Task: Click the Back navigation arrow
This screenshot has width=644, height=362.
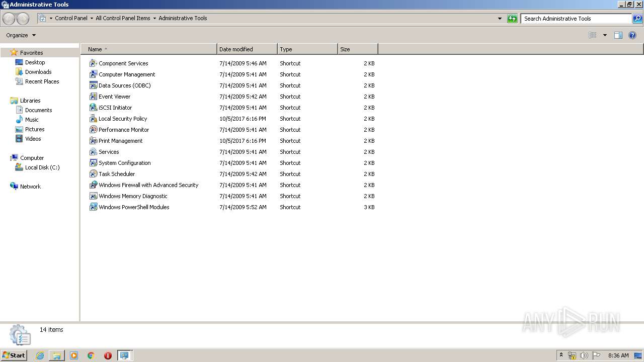Action: (x=9, y=19)
